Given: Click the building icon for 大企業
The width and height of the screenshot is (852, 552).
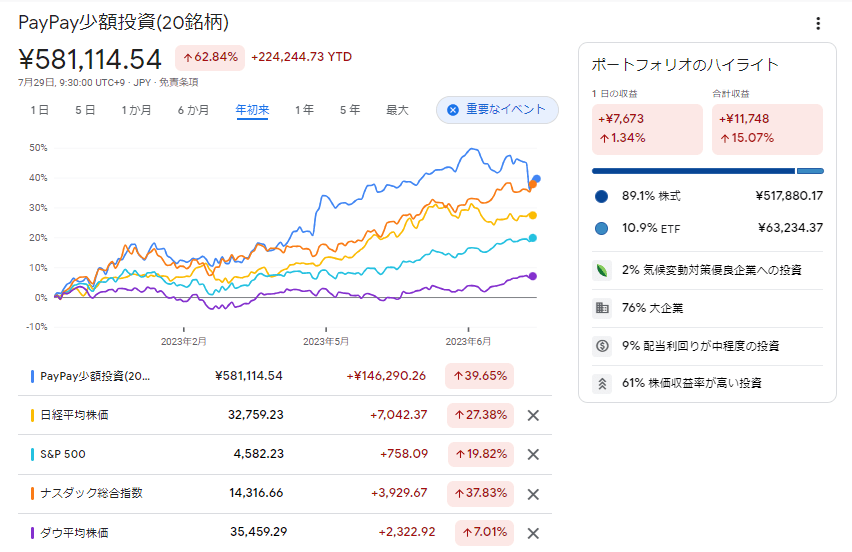Looking at the screenshot, I should [602, 308].
